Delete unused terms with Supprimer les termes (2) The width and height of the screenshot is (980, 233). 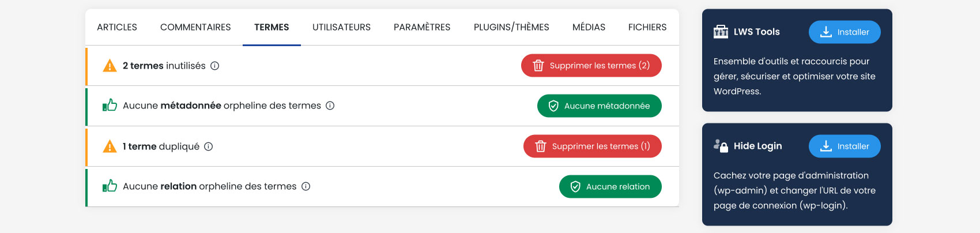coord(591,65)
